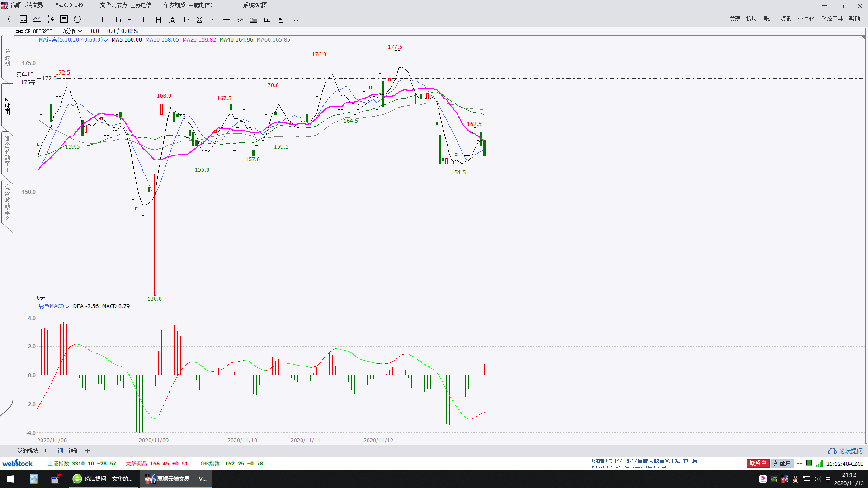The height and width of the screenshot is (488, 868).
Task: Select the parallel channel lines tool
Action: (240, 19)
